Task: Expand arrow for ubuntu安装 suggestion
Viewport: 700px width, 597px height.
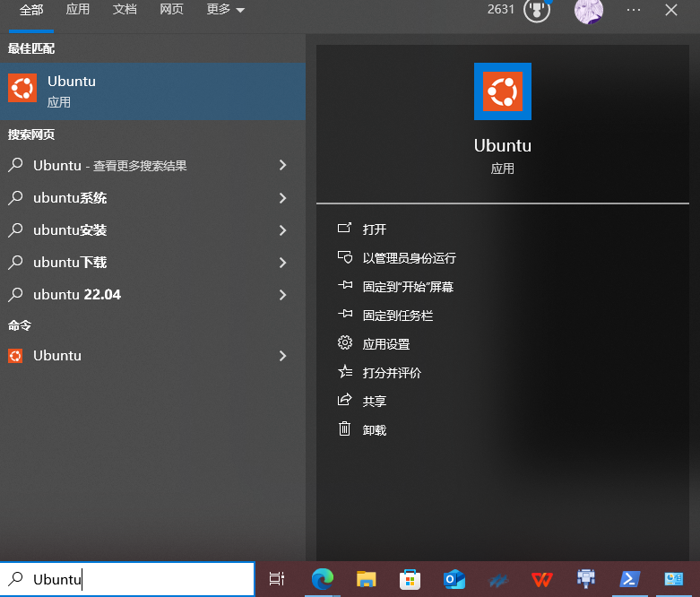Action: 282,230
